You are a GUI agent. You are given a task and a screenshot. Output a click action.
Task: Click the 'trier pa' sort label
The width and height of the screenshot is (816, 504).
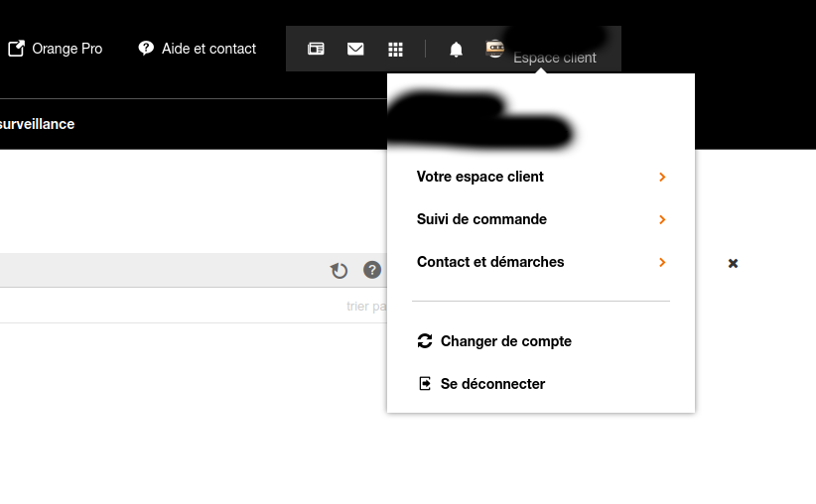tap(367, 306)
